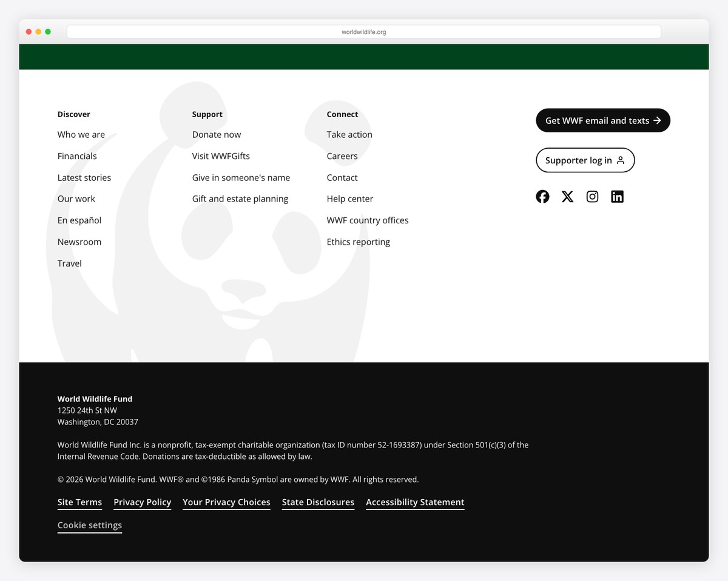Screen dimensions: 728x581
Task: Open Instagram via the camera icon
Action: click(x=592, y=196)
